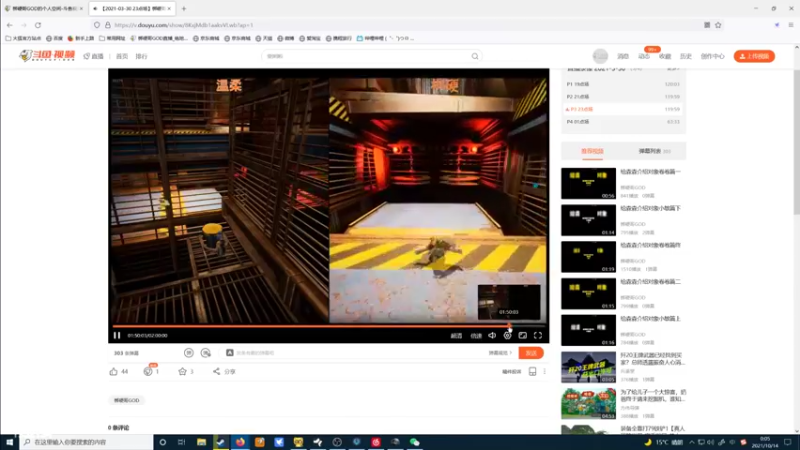Viewport: 800px width, 450px height.
Task: Open 收藏 favorites in header
Action: 665,56
